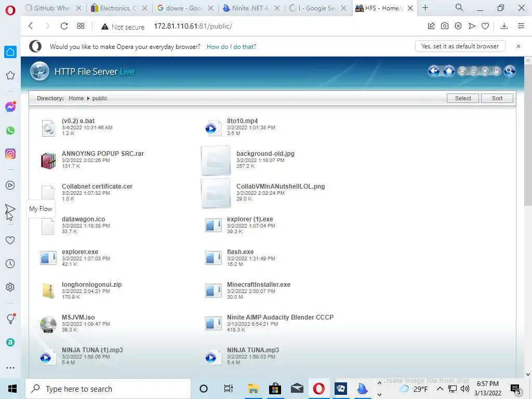This screenshot has width=532, height=399.
Task: Open Messenger in the Opera sidebar
Action: [x=10, y=107]
